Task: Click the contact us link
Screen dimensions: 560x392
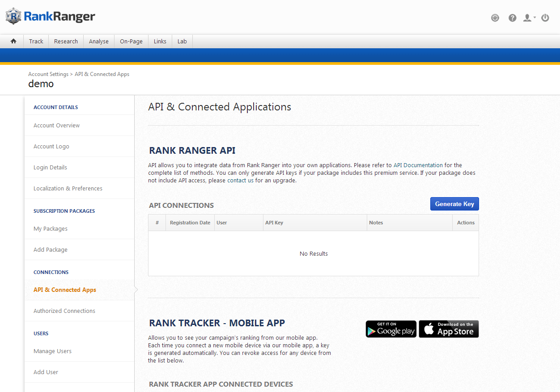Action: tap(240, 180)
